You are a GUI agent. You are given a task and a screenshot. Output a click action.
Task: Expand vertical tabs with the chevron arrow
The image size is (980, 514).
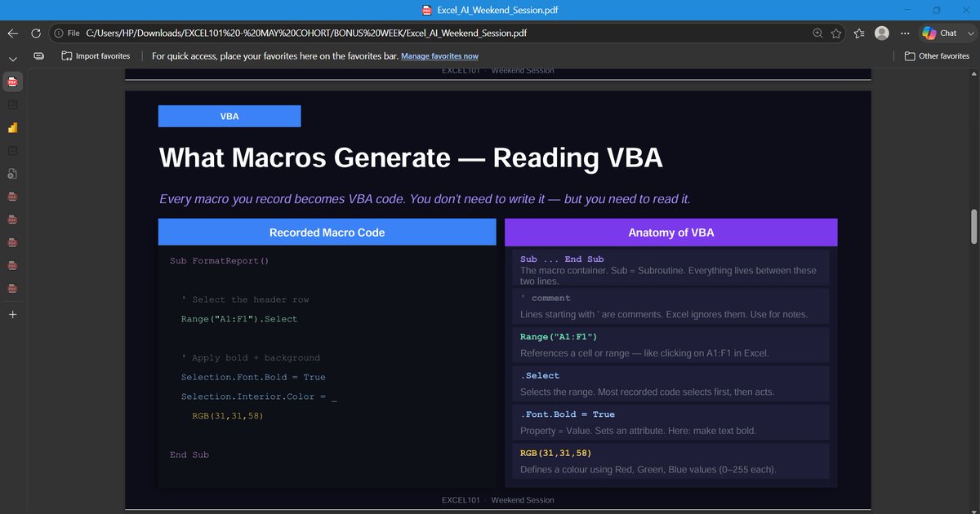pos(12,59)
